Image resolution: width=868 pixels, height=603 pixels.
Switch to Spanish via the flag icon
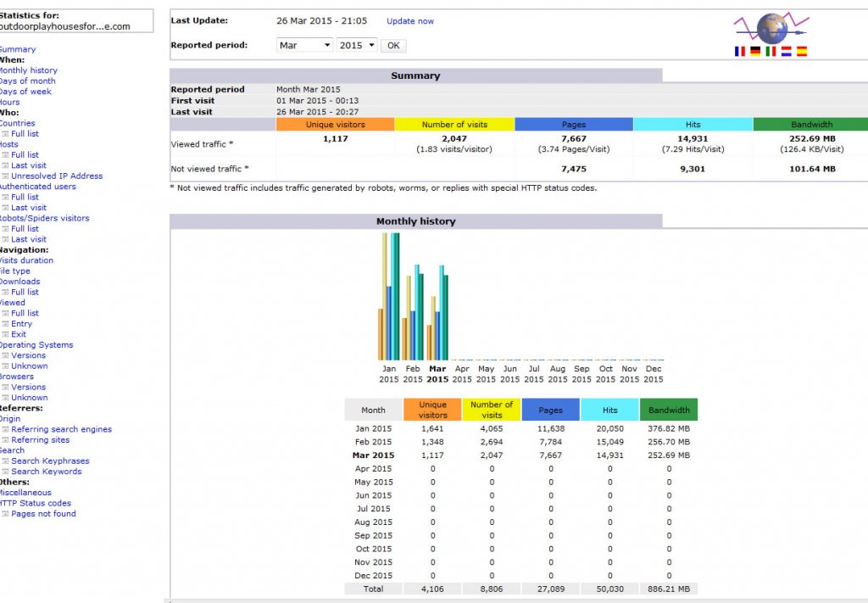802,52
